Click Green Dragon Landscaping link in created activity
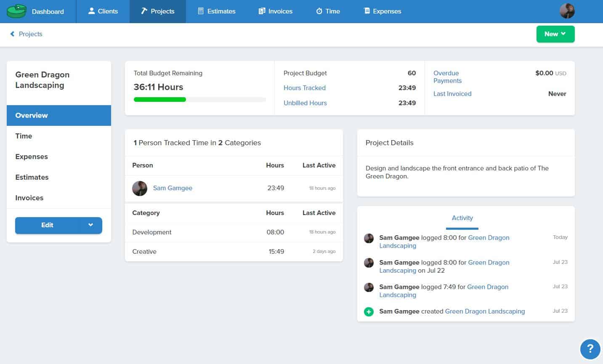Screen dimensions: 603x364 [x=485, y=311]
